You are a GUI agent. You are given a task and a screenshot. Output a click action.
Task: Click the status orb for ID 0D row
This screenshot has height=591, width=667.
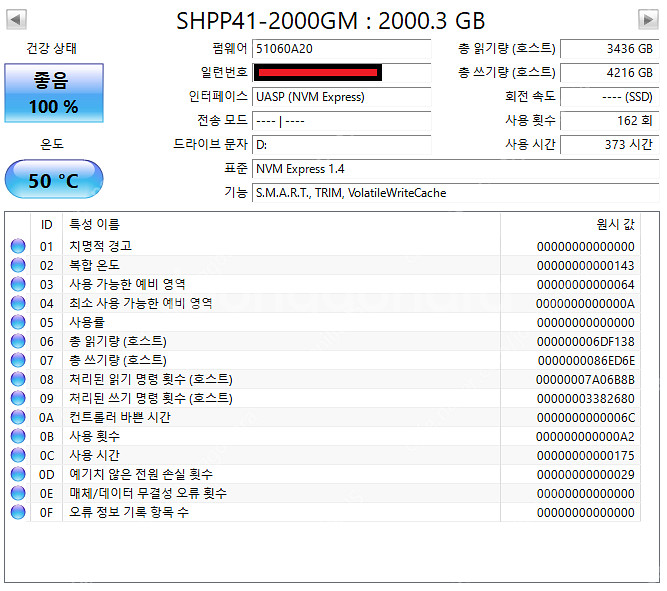click(18, 474)
